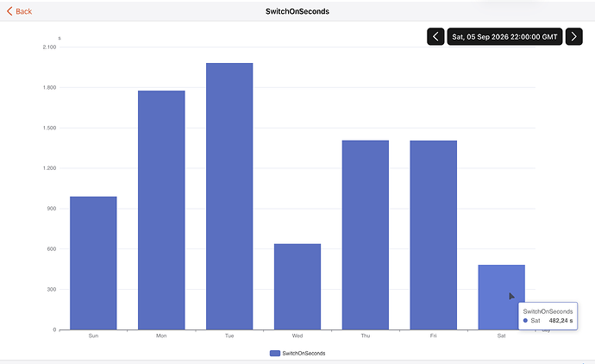Click the 600 y-axis label
Screen dimensions: 595x364
click(x=52, y=249)
